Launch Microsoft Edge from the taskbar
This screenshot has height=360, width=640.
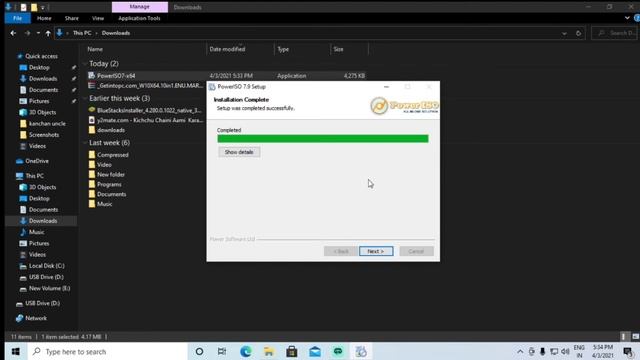tap(246, 351)
